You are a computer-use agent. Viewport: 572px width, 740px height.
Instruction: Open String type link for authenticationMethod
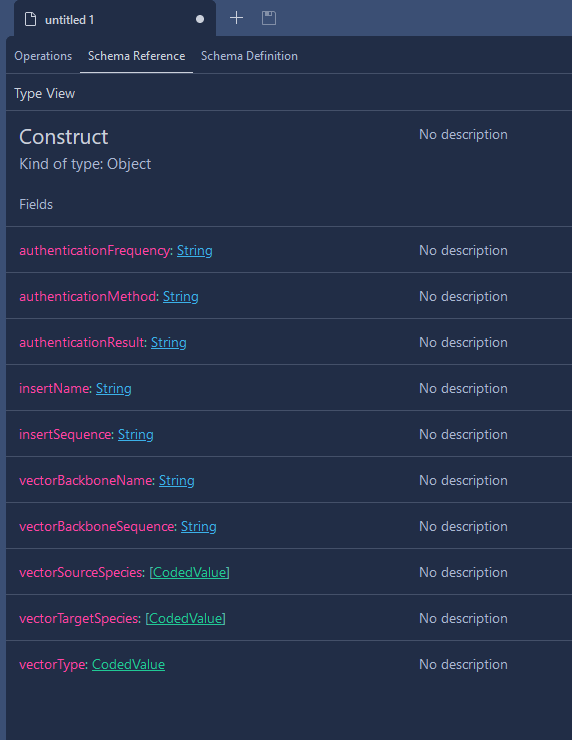pyautogui.click(x=181, y=297)
